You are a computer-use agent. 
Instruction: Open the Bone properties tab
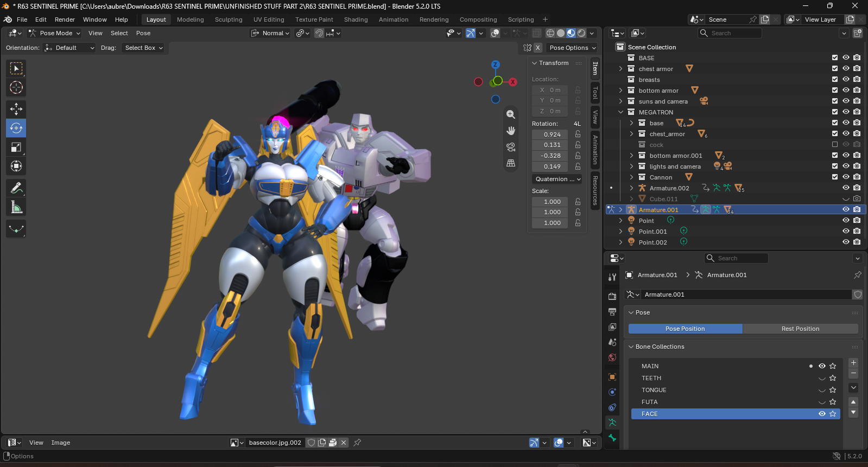pyautogui.click(x=612, y=438)
